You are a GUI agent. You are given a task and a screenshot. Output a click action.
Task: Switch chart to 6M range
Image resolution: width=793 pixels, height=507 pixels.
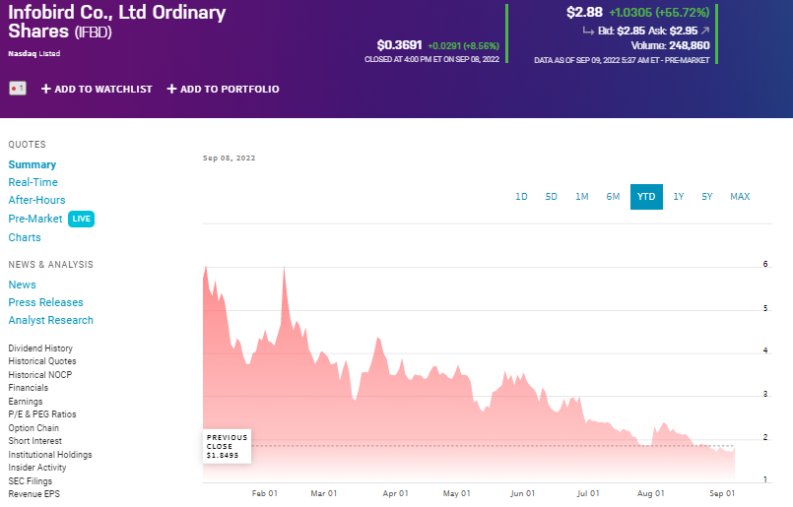(613, 197)
